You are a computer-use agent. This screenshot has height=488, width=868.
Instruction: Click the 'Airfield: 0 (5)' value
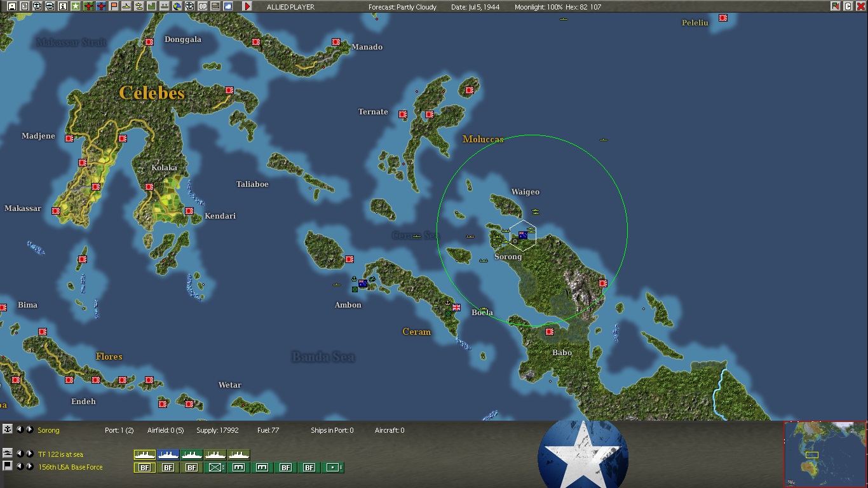166,430
